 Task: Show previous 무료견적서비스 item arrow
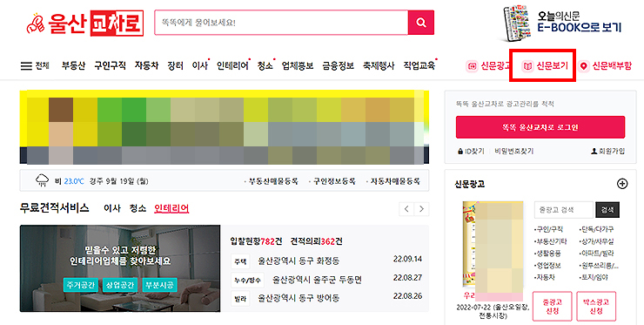[406, 209]
